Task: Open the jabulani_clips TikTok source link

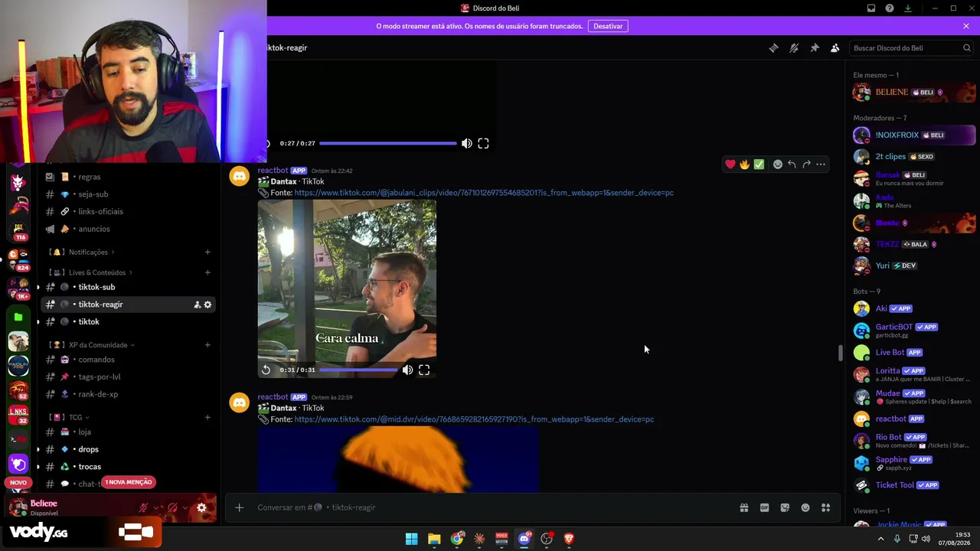Action: (x=484, y=193)
